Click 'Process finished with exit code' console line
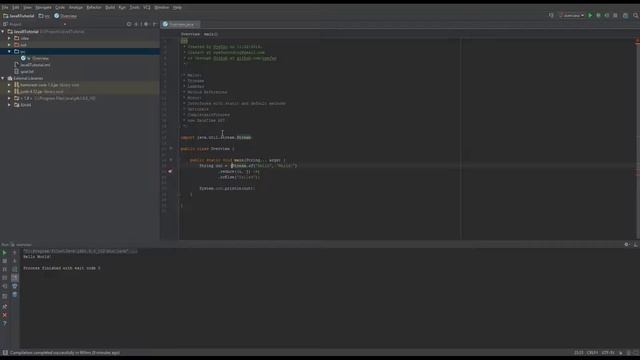This screenshot has width=640, height=360. tap(62, 268)
